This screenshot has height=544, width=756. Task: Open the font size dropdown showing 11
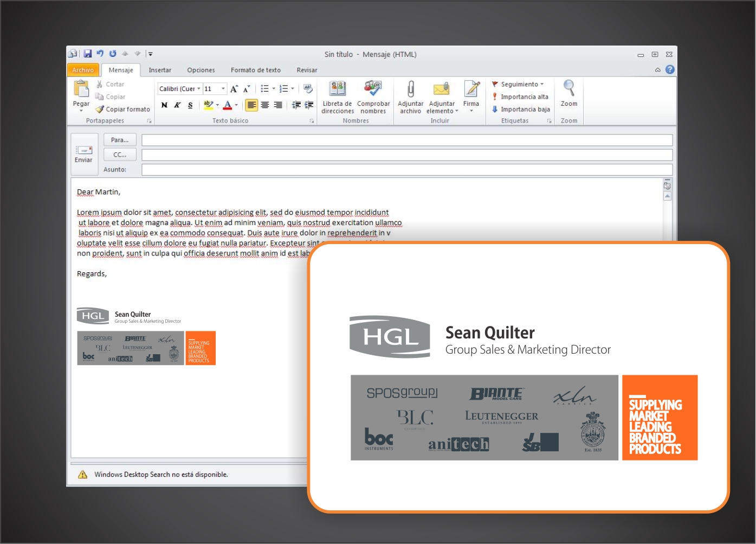click(223, 89)
